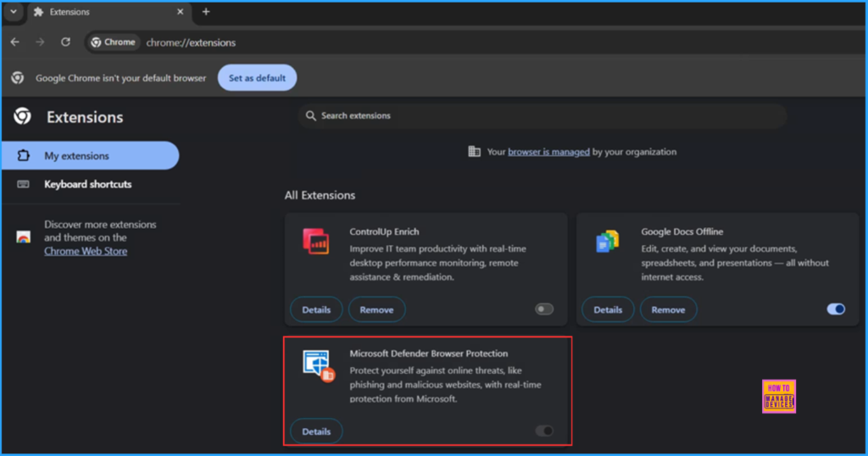Reload the page with refresh icon

click(65, 42)
